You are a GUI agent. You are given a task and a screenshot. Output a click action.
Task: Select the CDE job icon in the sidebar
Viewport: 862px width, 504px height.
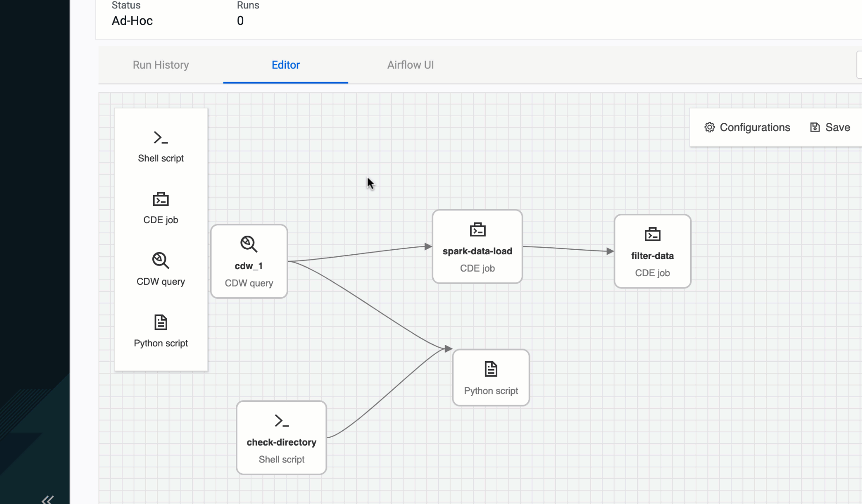161,199
